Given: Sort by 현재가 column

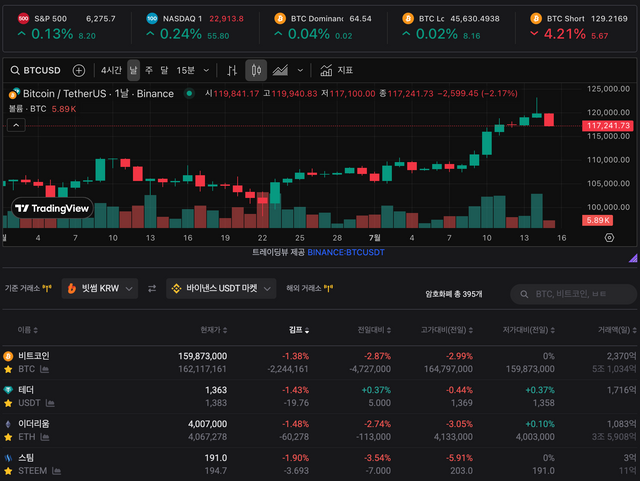Looking at the screenshot, I should (x=213, y=330).
